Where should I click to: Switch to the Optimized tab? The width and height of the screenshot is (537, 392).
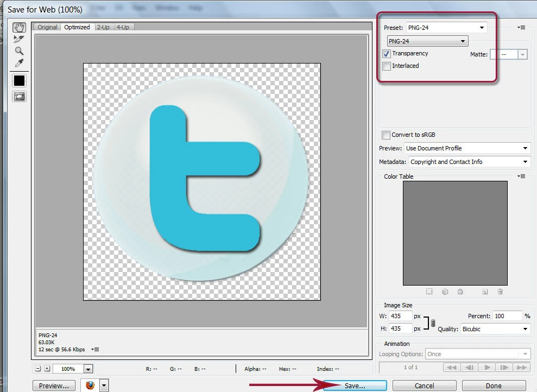pyautogui.click(x=77, y=27)
